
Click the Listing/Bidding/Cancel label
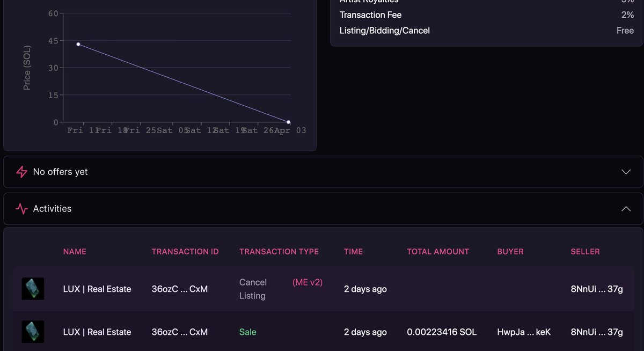pyautogui.click(x=385, y=31)
